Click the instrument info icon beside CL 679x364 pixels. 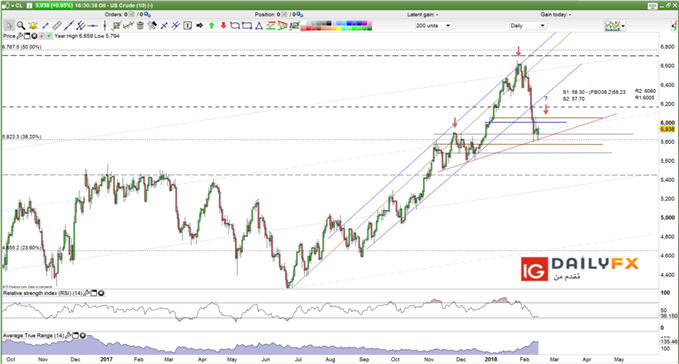coord(29,6)
